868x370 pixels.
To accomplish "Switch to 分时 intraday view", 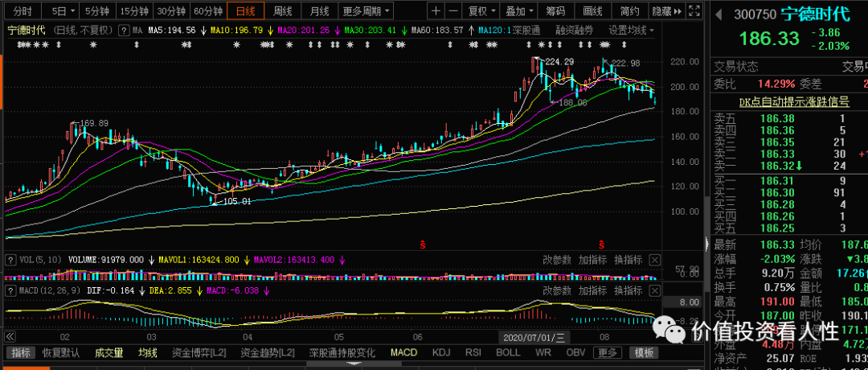I will click(x=23, y=10).
